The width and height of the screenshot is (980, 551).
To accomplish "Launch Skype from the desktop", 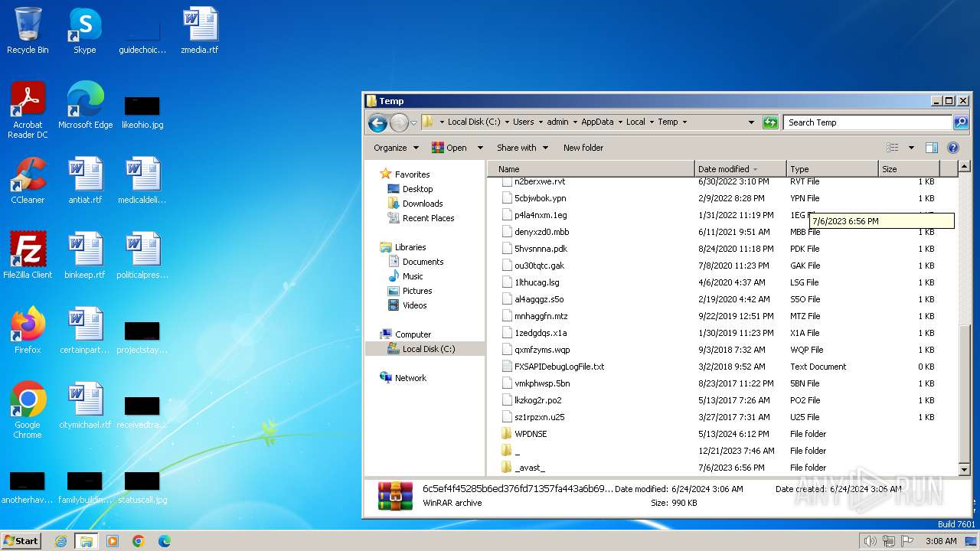I will 84,31.
